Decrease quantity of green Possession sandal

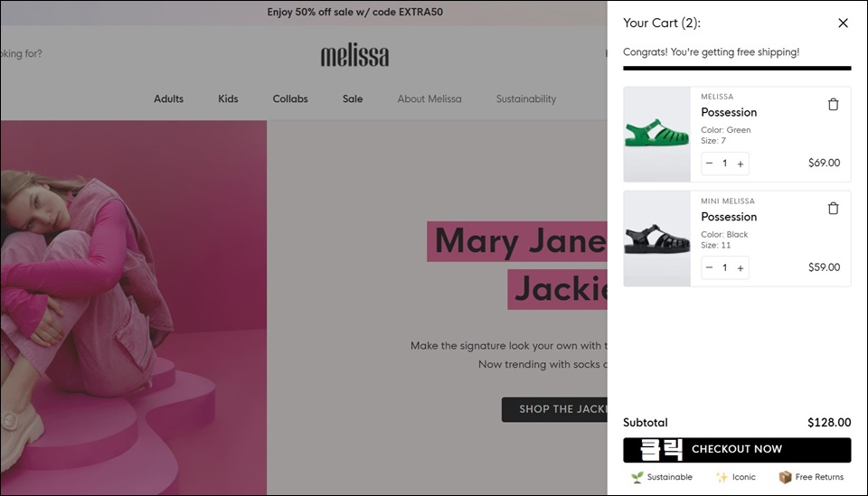click(x=709, y=164)
